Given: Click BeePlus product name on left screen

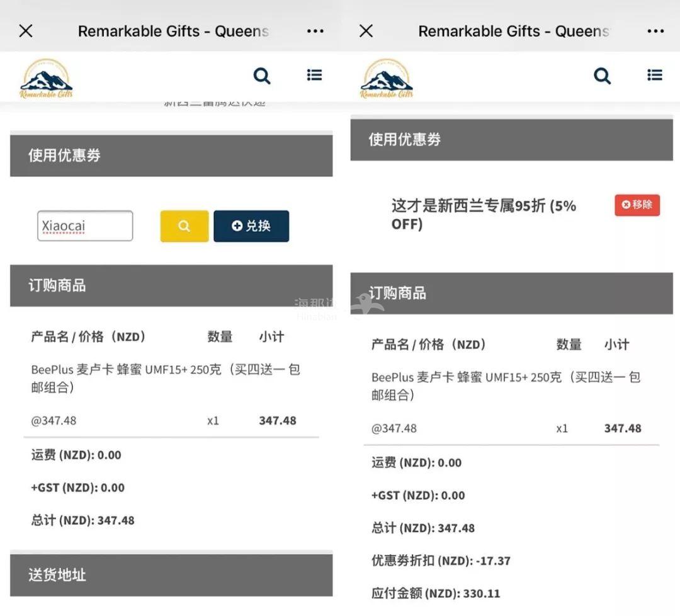Looking at the screenshot, I should pos(165,379).
